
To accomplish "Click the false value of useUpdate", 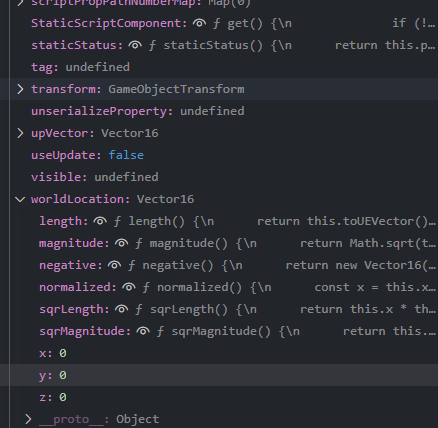I will point(126,155).
